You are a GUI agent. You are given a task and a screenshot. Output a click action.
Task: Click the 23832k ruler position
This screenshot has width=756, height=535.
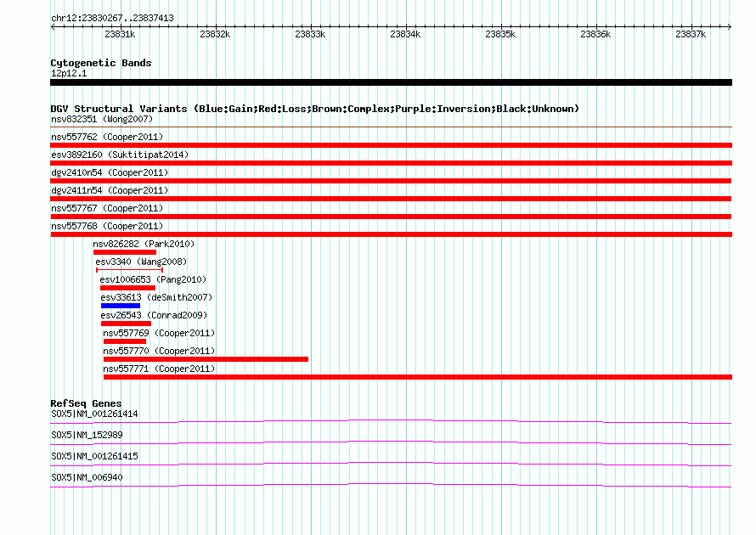click(x=215, y=34)
